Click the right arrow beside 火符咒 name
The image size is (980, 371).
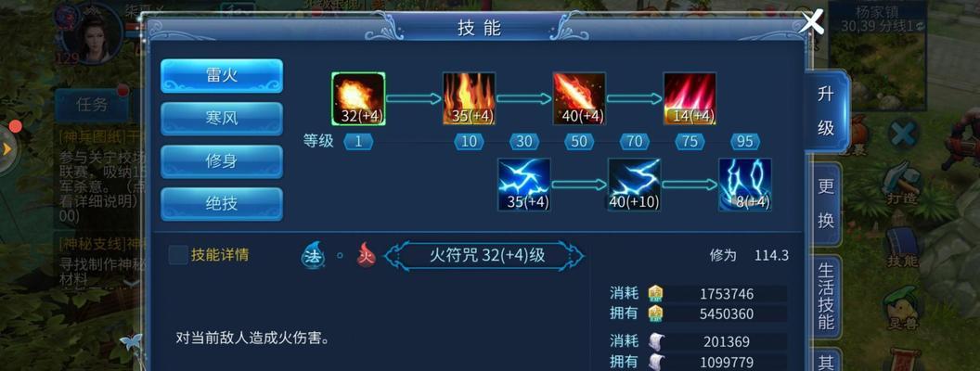click(x=574, y=255)
